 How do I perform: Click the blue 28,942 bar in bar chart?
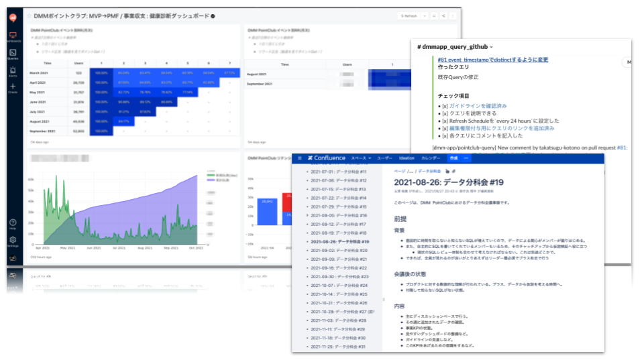(x=268, y=212)
